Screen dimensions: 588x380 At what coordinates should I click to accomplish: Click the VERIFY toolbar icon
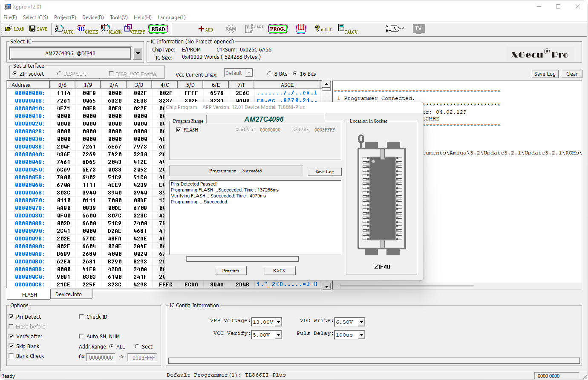click(x=135, y=29)
